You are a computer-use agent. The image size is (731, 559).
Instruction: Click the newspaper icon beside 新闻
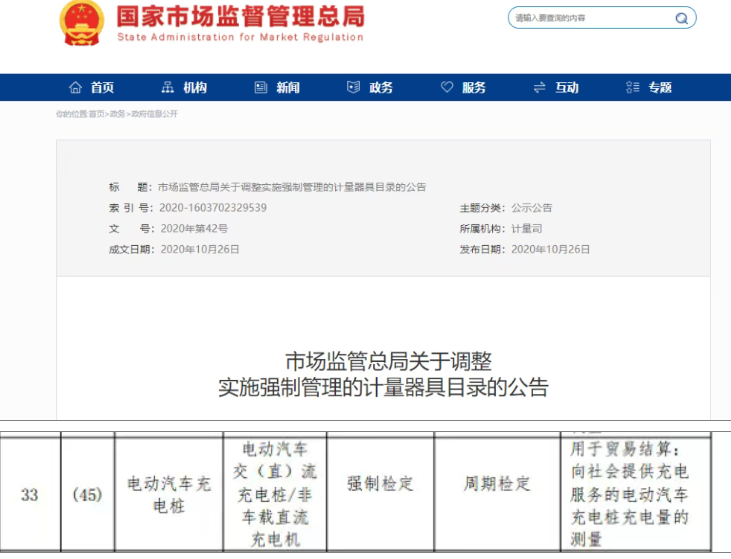coord(260,88)
